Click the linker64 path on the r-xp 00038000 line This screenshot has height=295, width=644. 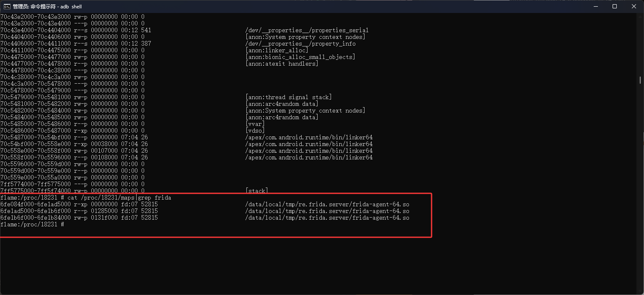pyautogui.click(x=309, y=144)
